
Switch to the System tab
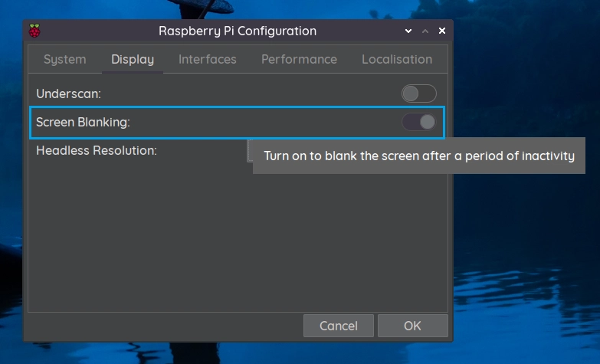pos(64,59)
